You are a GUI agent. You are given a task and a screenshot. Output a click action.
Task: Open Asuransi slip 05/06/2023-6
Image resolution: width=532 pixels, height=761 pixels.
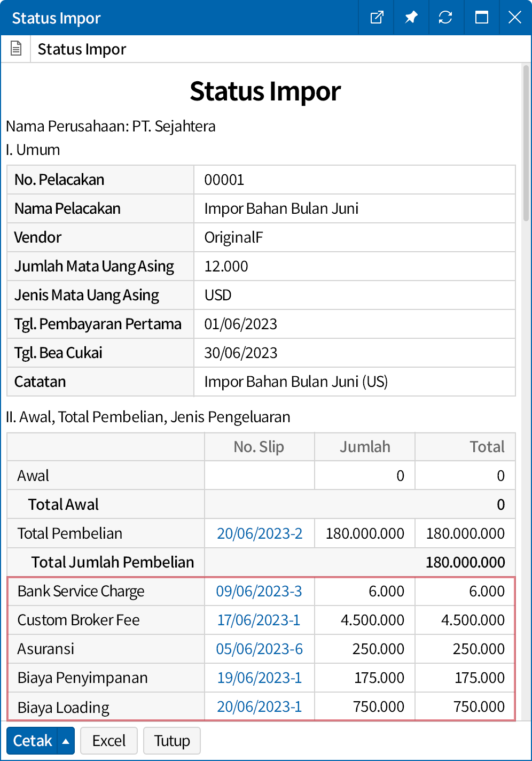259,649
